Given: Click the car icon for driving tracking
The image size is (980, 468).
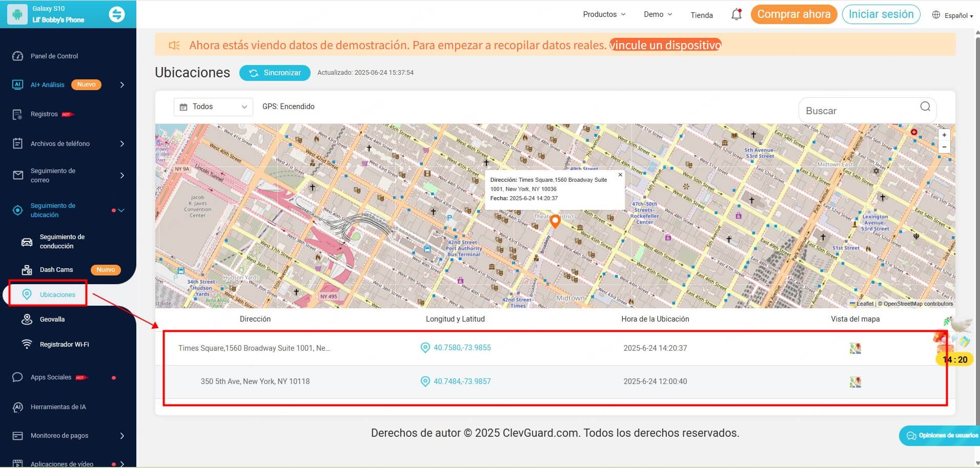Looking at the screenshot, I should click(27, 242).
